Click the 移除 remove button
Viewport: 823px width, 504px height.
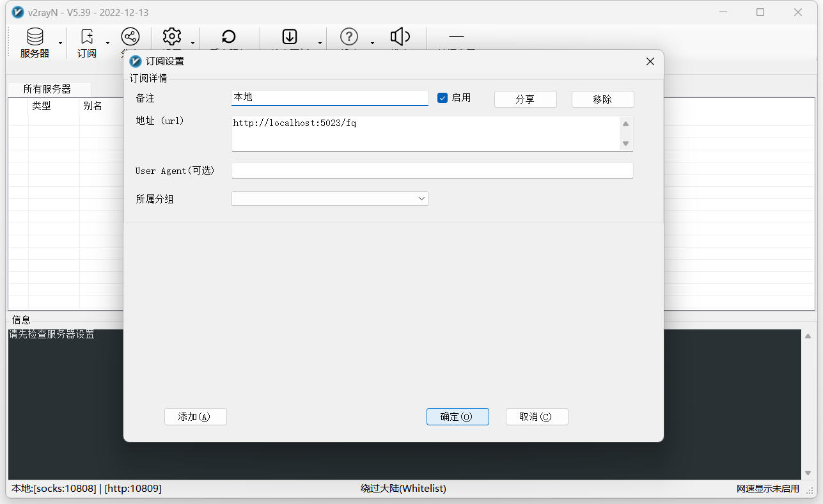pos(603,99)
